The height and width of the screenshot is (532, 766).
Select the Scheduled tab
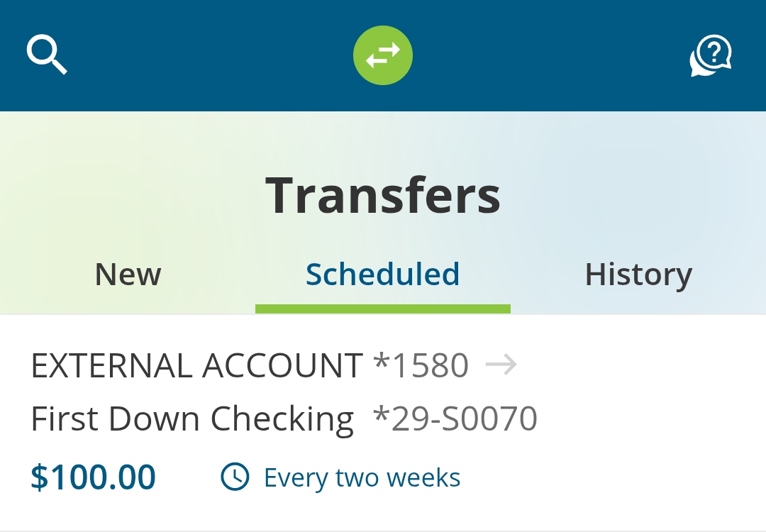(x=383, y=275)
